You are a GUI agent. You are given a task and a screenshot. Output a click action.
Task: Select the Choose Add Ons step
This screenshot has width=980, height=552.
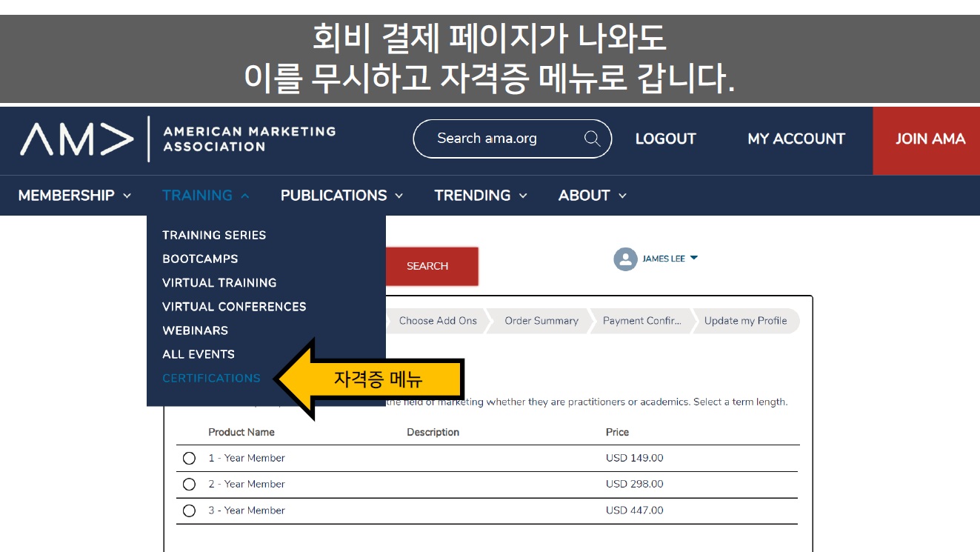point(438,321)
